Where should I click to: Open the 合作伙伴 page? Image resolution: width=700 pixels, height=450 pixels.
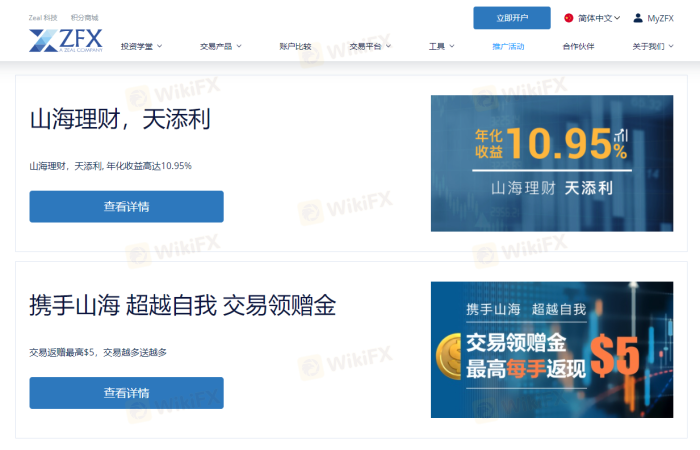(x=578, y=46)
